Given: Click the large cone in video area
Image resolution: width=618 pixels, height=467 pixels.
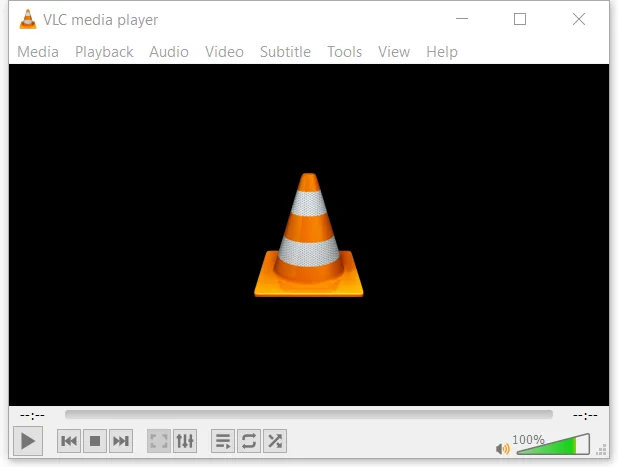Looking at the screenshot, I should [x=309, y=235].
